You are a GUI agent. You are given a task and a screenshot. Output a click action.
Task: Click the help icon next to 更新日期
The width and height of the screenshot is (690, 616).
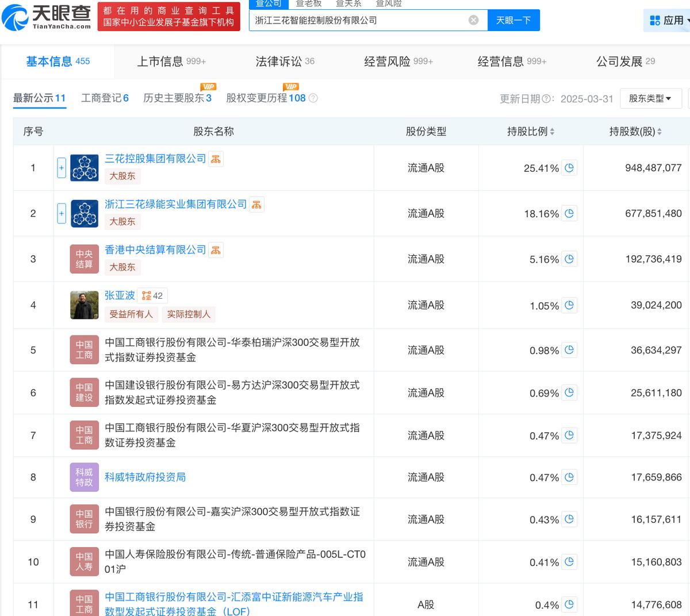pos(546,99)
